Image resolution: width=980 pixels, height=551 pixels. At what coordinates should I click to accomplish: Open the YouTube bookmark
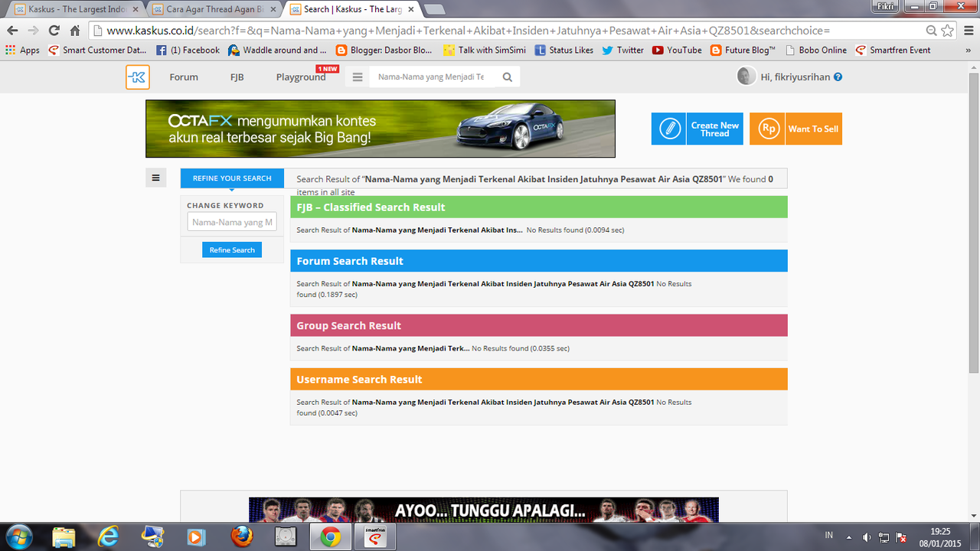(x=677, y=50)
